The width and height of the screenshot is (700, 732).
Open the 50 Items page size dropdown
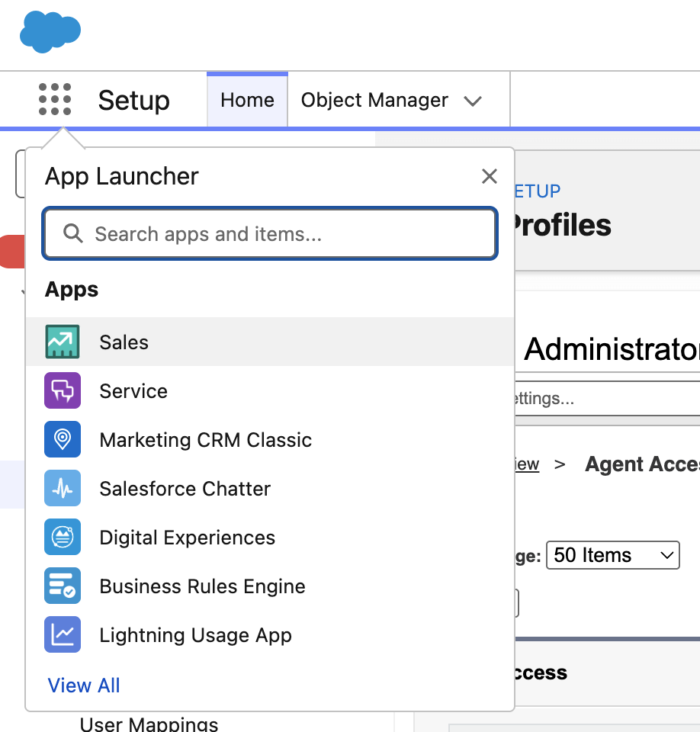click(x=612, y=555)
